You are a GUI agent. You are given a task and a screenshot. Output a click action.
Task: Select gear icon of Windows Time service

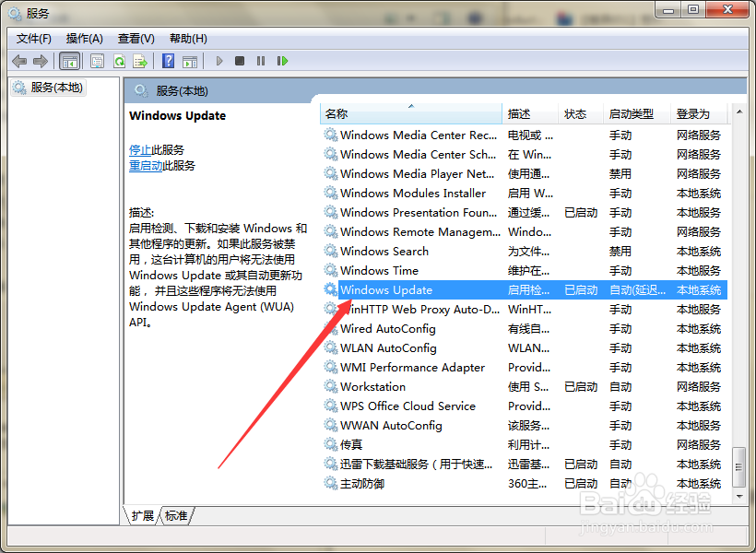click(330, 270)
